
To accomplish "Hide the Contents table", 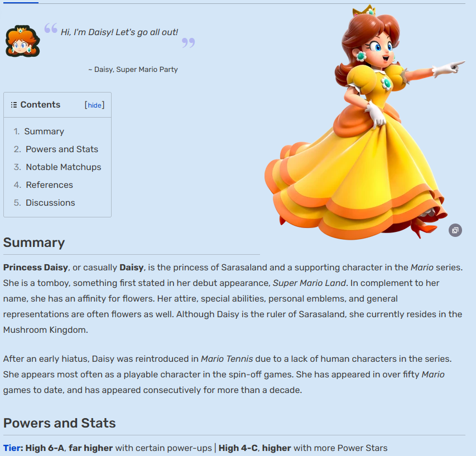I will (x=94, y=105).
